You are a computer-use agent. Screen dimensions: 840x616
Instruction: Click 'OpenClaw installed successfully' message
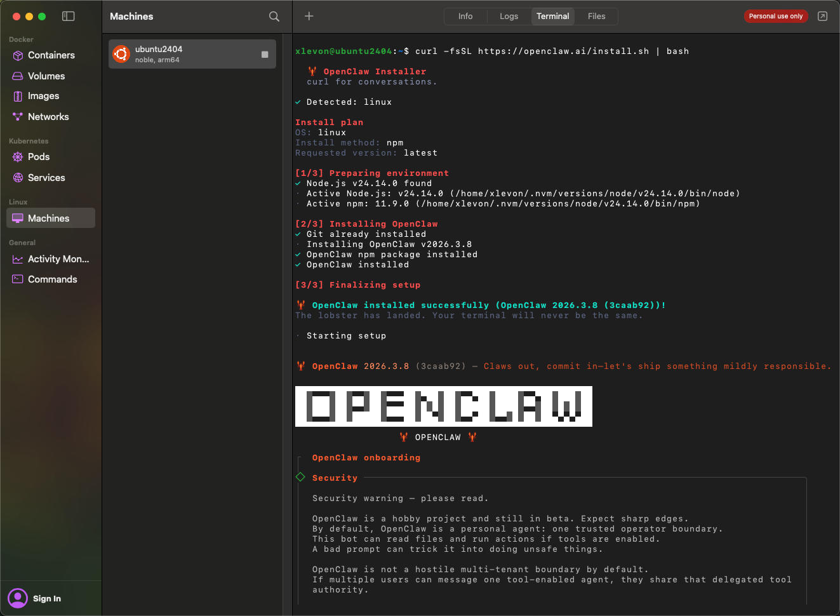[x=481, y=305]
